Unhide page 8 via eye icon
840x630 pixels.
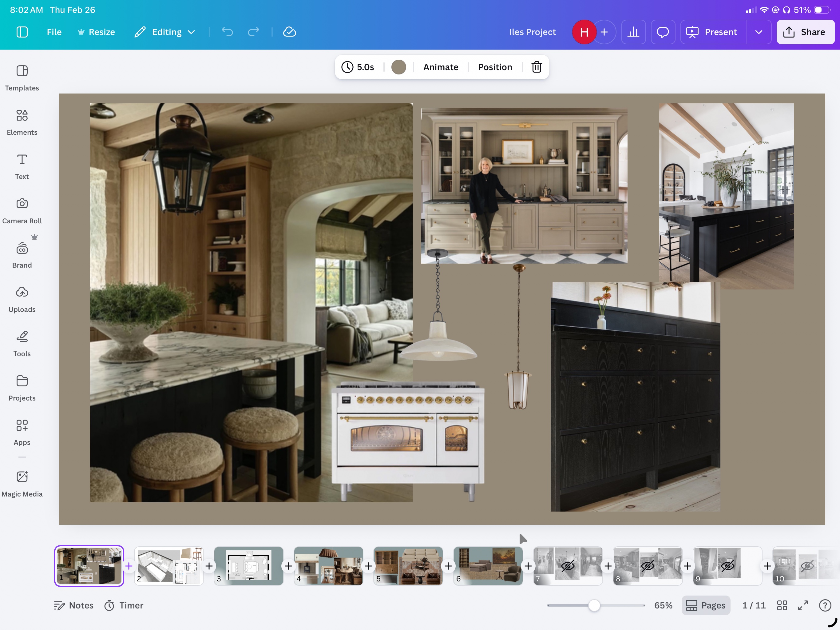coord(648,566)
